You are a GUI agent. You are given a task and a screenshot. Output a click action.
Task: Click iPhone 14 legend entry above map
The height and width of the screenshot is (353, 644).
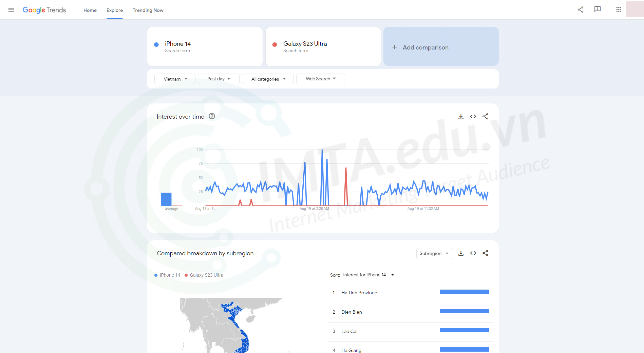pyautogui.click(x=167, y=275)
